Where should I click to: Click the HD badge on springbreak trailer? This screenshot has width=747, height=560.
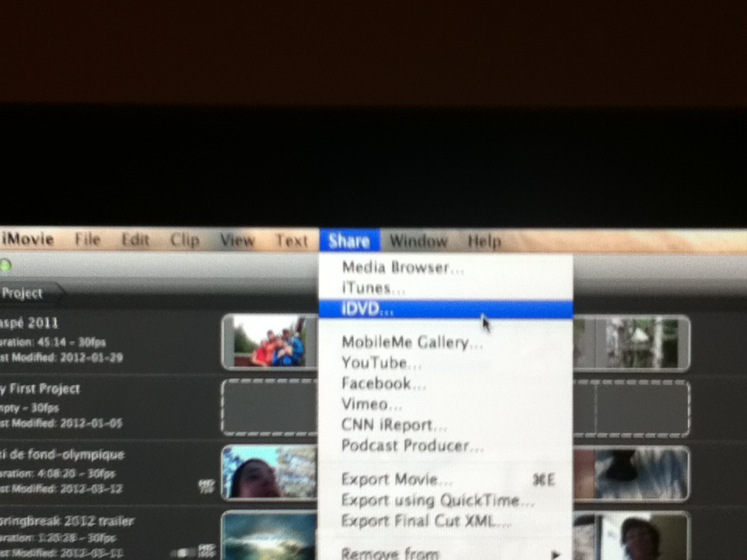point(207,551)
